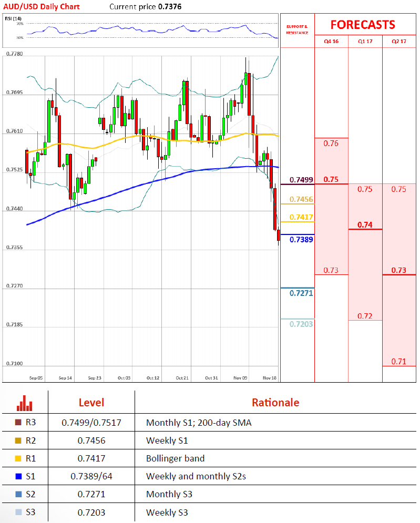Click the Nov 09 date axis label
Viewport: 420px width, 523px height.
(x=240, y=378)
